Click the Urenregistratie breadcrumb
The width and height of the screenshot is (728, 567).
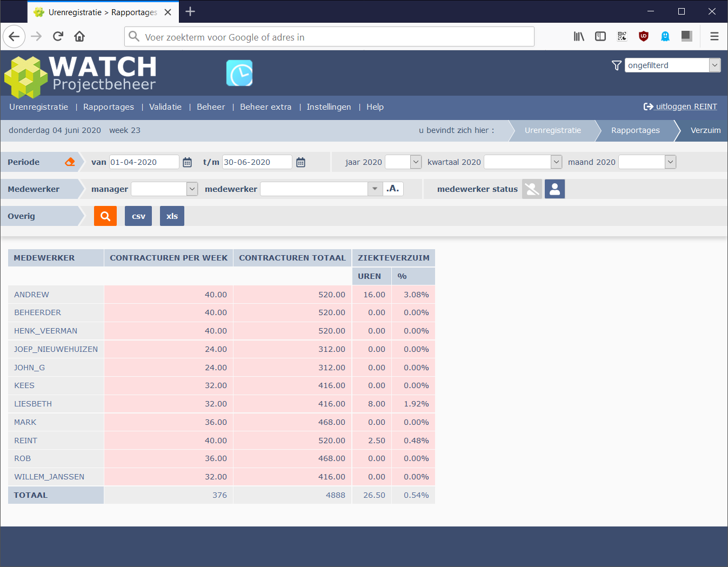[553, 130]
